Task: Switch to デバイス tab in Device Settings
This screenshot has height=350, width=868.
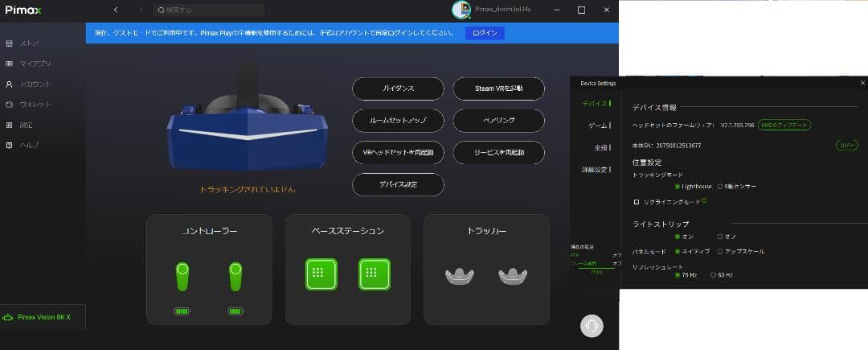Action: click(596, 104)
